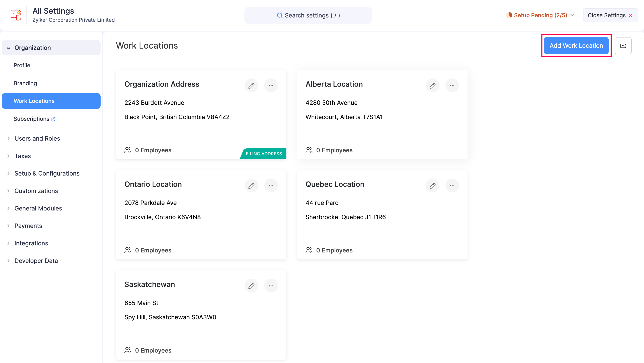Expand the Setup Pending dropdown
The image size is (644, 363).
[572, 15]
